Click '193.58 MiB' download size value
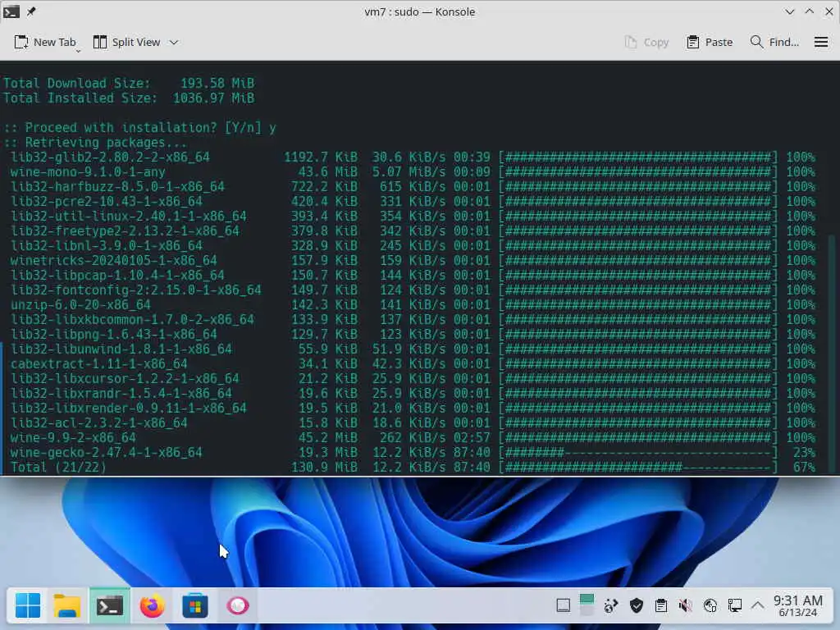 (217, 84)
